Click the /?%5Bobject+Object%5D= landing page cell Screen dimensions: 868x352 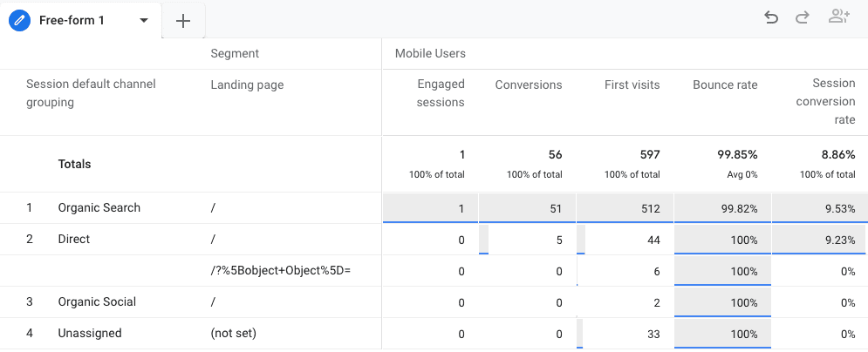pos(281,271)
